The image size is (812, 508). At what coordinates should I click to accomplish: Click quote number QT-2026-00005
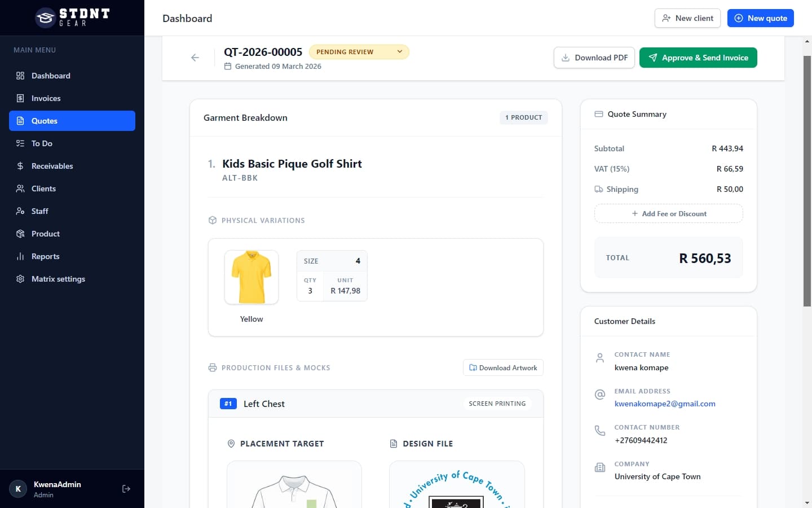[263, 52]
